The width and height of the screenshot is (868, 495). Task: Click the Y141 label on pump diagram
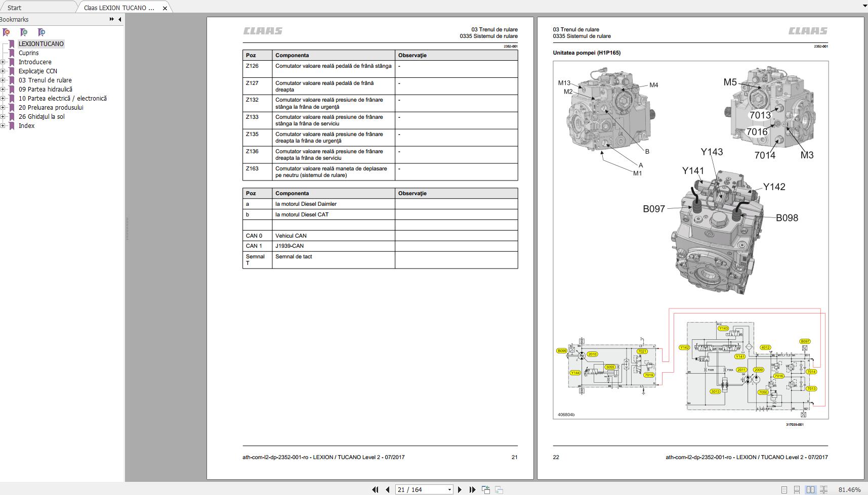point(693,171)
